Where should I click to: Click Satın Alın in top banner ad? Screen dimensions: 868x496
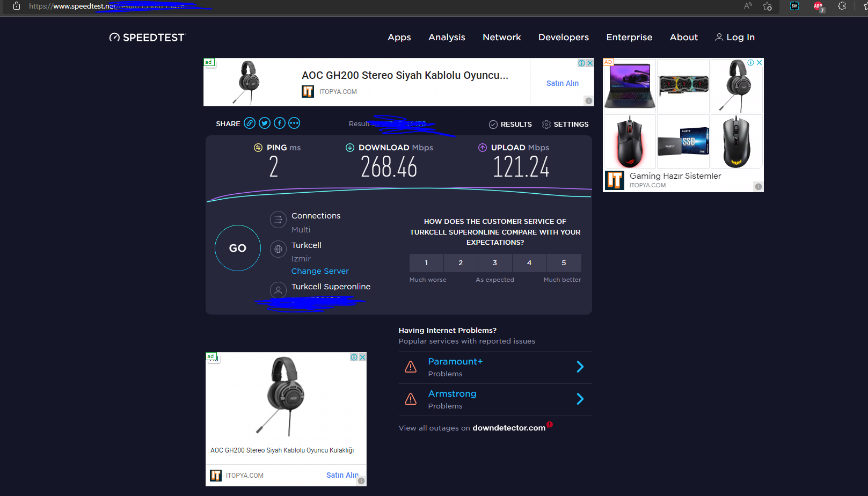click(x=563, y=83)
